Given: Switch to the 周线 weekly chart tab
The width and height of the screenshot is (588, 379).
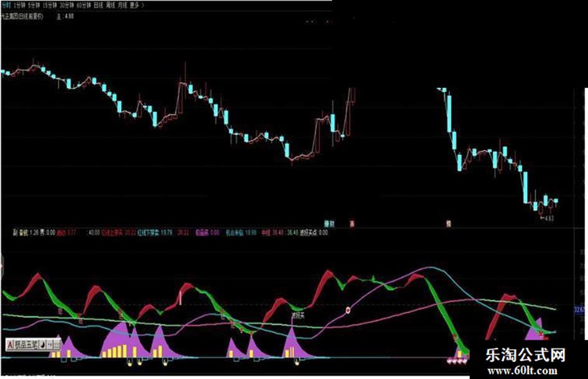Looking at the screenshot, I should click(110, 6).
